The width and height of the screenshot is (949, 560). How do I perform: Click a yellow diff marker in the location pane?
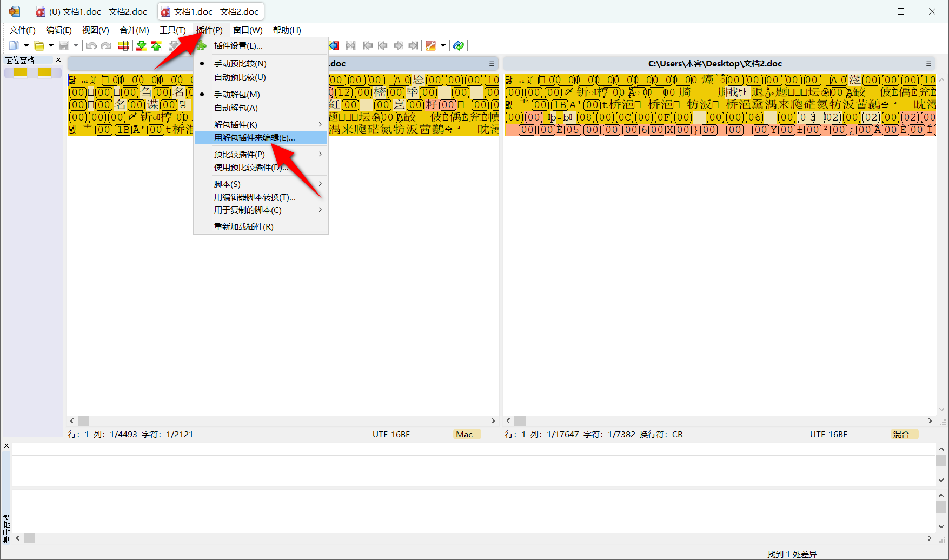pyautogui.click(x=20, y=72)
